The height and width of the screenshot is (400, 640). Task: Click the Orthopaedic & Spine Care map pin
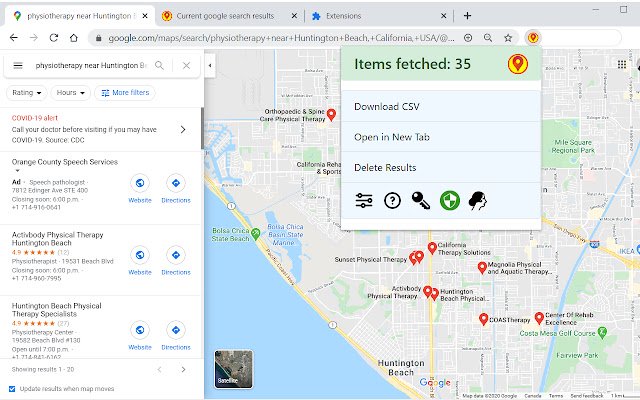point(331,115)
